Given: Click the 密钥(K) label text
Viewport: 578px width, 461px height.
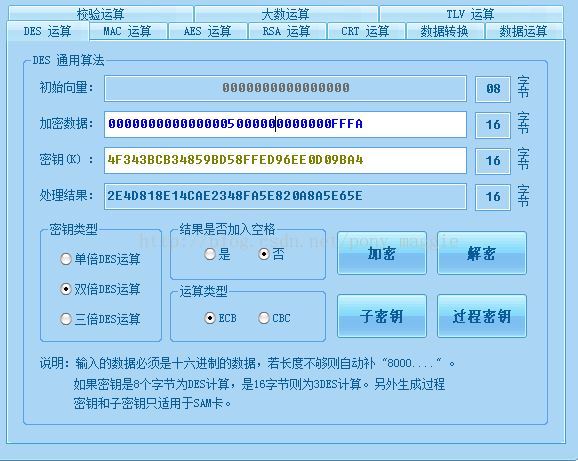Looking at the screenshot, I should pyautogui.click(x=66, y=160).
